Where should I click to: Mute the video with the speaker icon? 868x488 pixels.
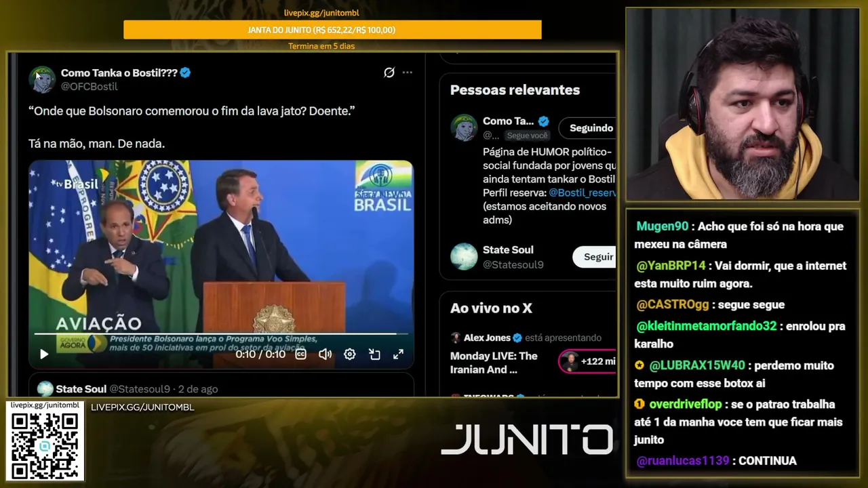(x=325, y=354)
